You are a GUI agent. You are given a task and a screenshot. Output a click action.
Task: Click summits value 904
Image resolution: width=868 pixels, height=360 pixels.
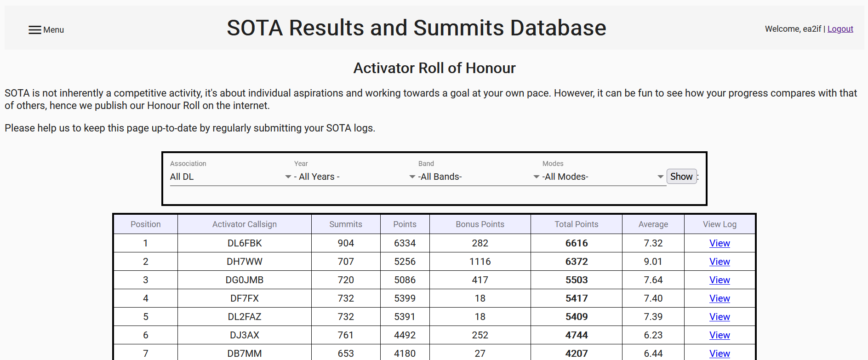(x=346, y=243)
